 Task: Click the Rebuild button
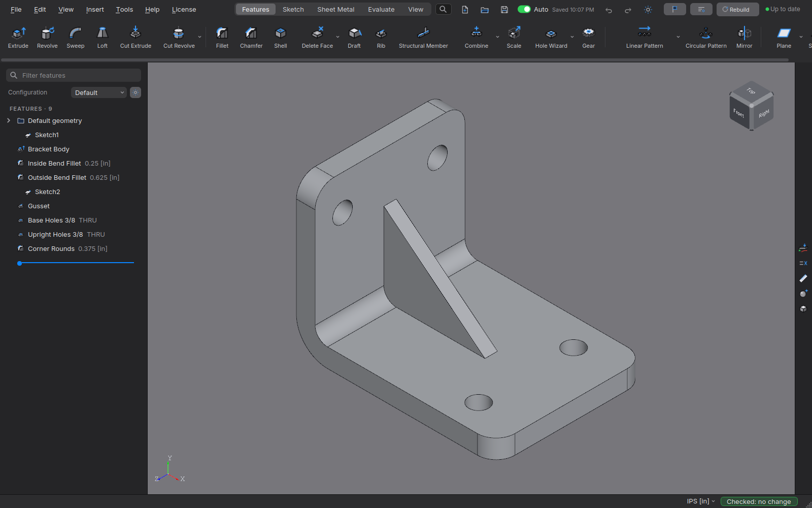pyautogui.click(x=737, y=9)
